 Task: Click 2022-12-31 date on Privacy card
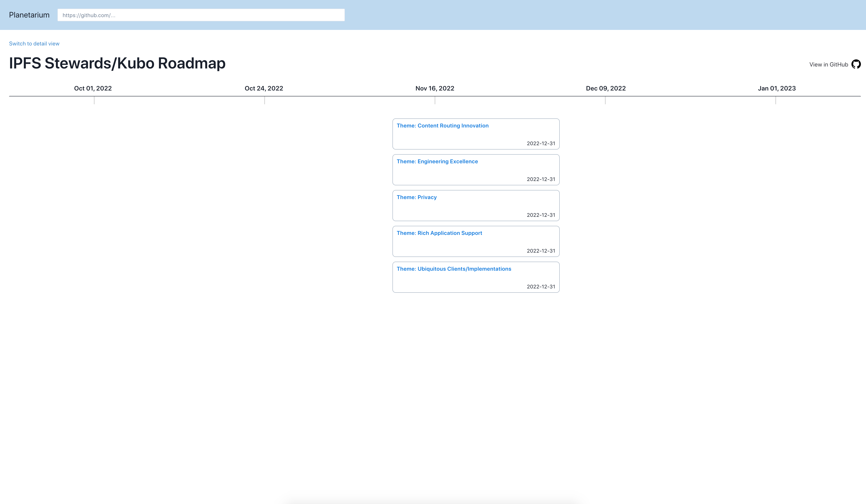tap(541, 215)
